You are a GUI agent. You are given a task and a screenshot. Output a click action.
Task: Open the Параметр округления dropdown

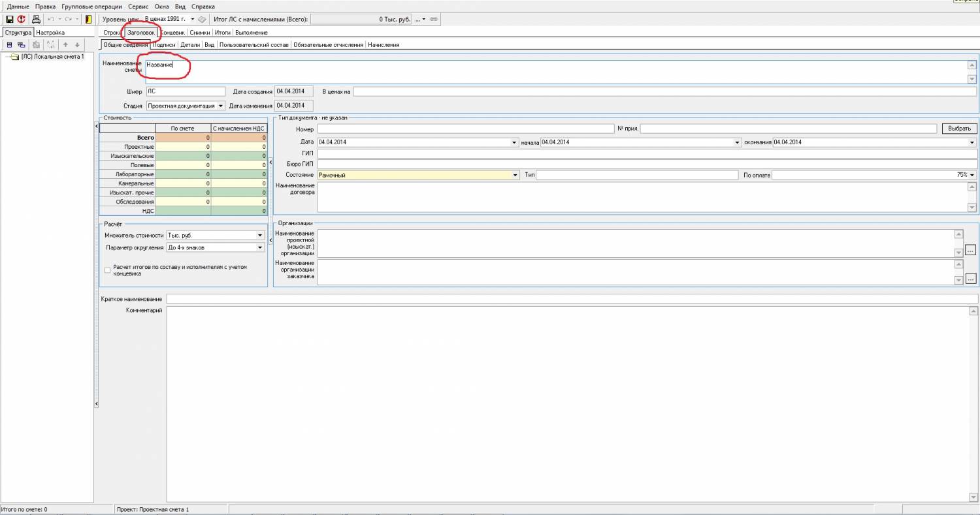pos(259,248)
